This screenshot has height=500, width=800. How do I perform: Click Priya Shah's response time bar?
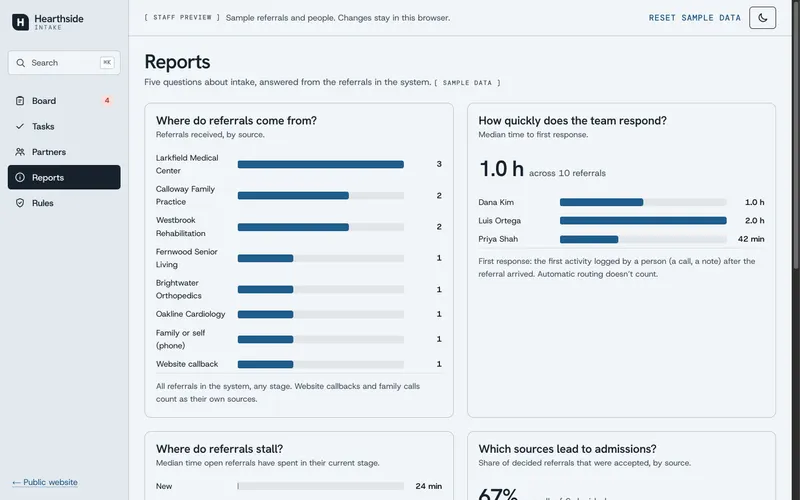[x=643, y=239]
